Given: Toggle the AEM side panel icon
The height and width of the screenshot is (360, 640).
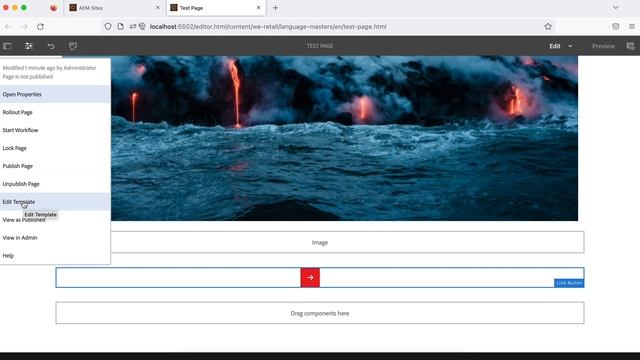Looking at the screenshot, I should tap(7, 46).
